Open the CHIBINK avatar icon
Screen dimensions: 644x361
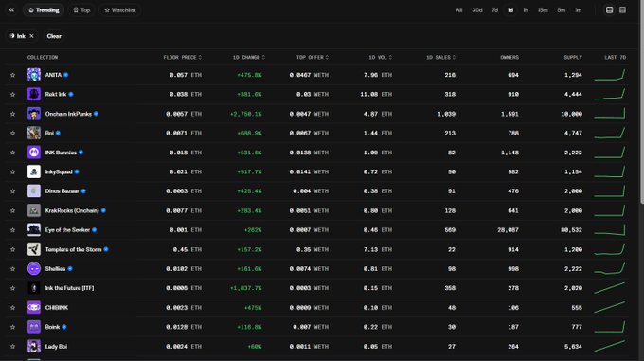pyautogui.click(x=34, y=308)
